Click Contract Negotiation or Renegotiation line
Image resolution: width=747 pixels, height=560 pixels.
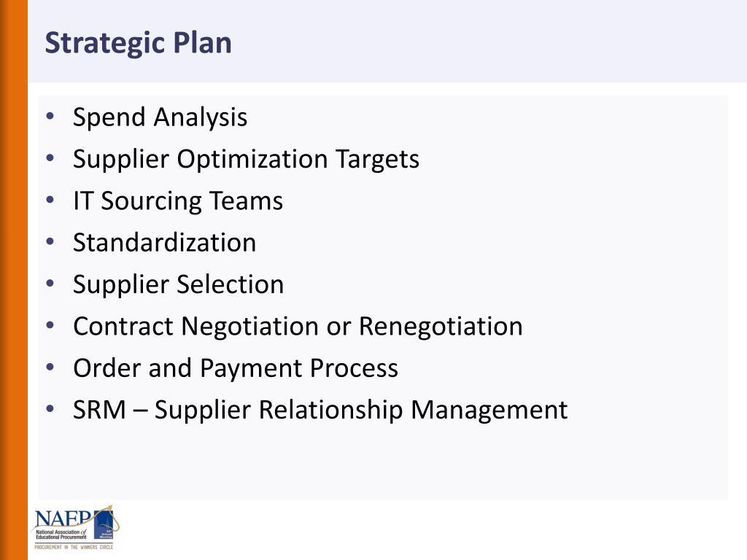click(298, 326)
